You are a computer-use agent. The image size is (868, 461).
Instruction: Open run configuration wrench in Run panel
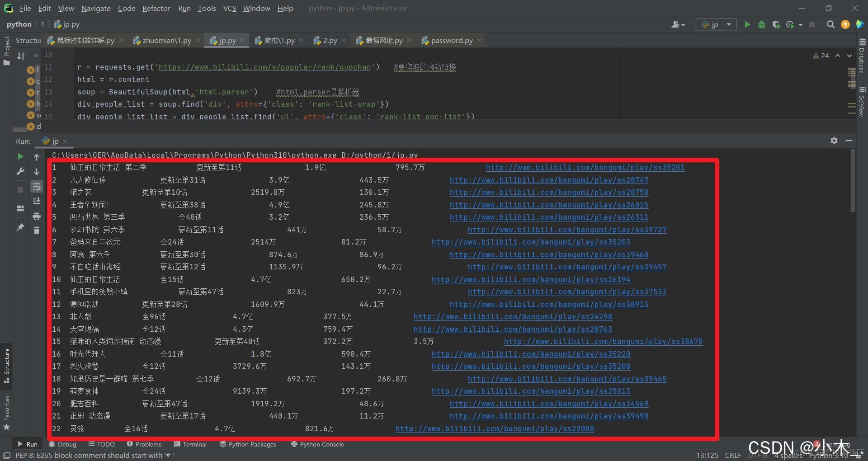20,171
